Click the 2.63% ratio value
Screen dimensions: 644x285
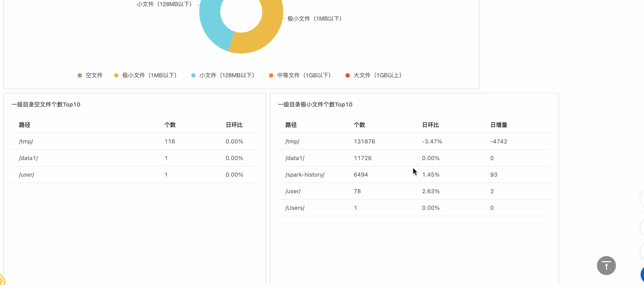point(431,191)
